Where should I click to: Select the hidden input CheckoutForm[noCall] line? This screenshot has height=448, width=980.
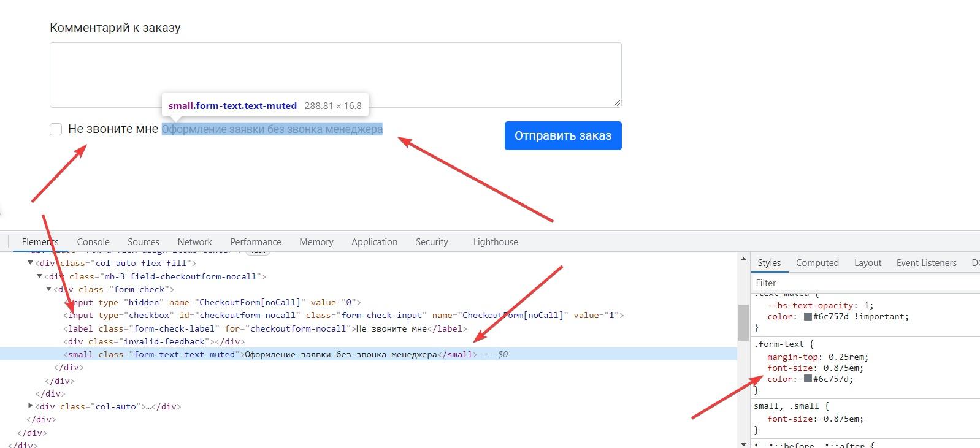click(x=212, y=302)
